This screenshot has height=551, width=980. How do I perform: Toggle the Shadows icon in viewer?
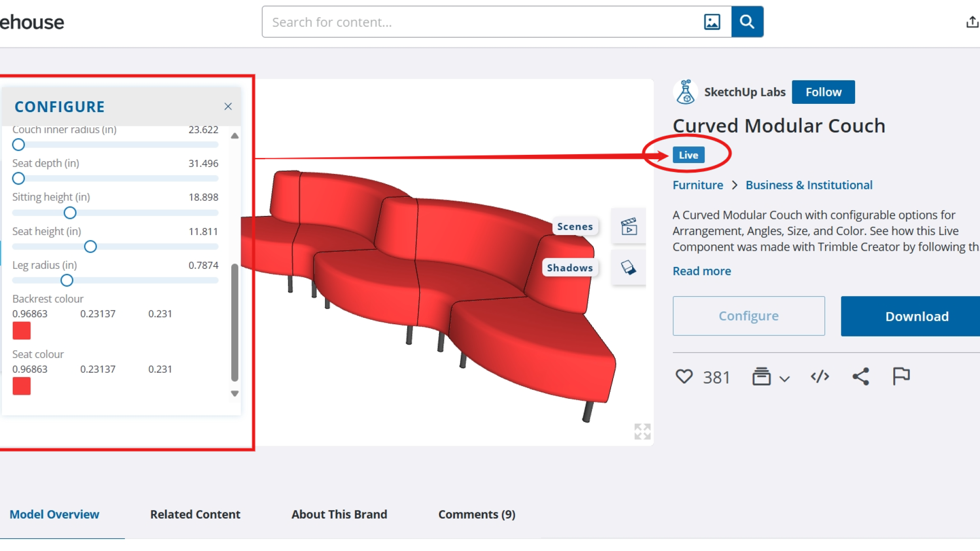[629, 267]
